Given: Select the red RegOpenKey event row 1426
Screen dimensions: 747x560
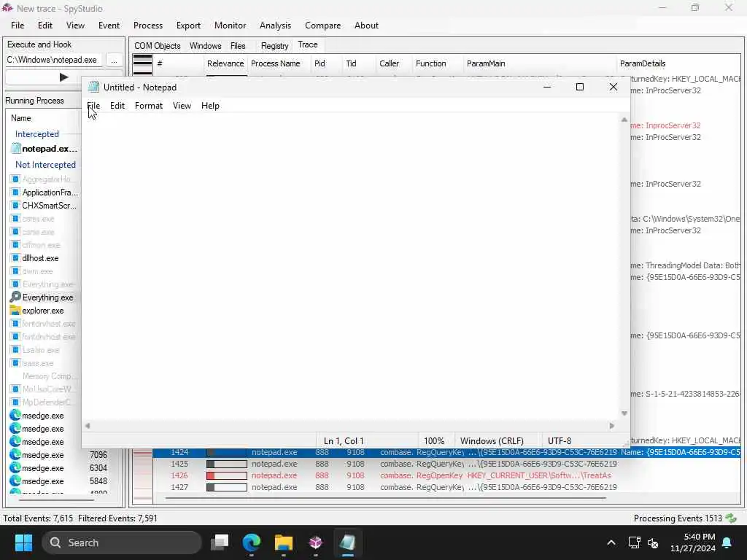Looking at the screenshot, I should (x=446, y=475).
